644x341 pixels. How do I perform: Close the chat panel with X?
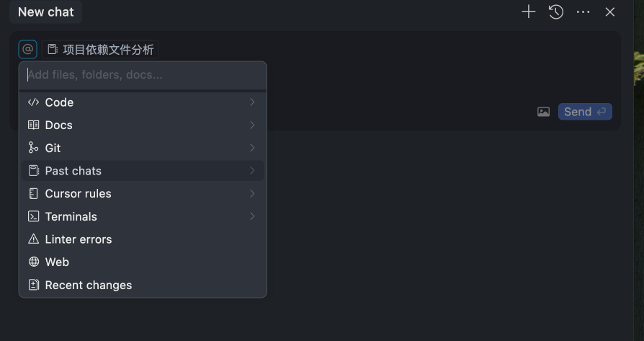[610, 12]
